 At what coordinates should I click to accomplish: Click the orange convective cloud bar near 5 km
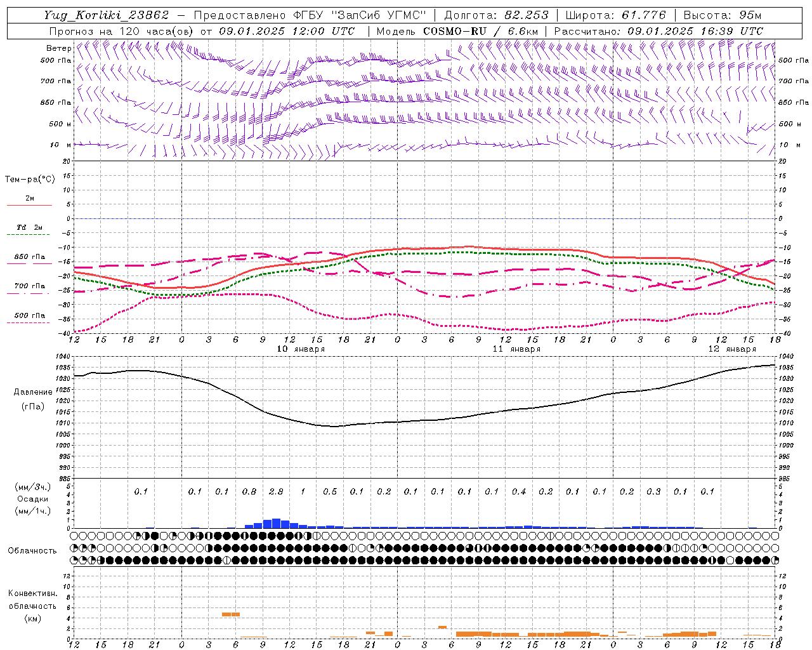pos(231,614)
